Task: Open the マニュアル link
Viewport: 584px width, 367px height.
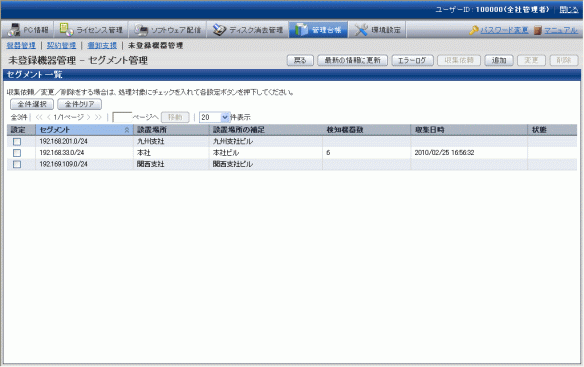Action: 561,30
